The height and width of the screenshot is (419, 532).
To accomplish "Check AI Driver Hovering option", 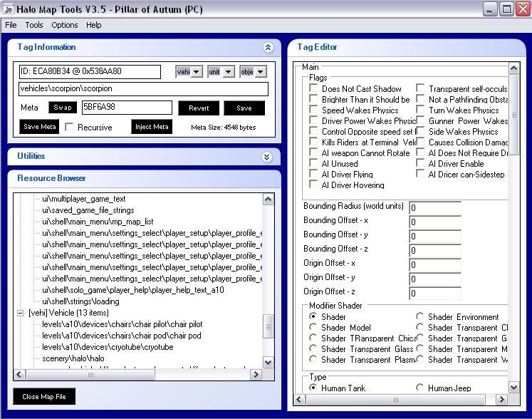I will pos(313,185).
